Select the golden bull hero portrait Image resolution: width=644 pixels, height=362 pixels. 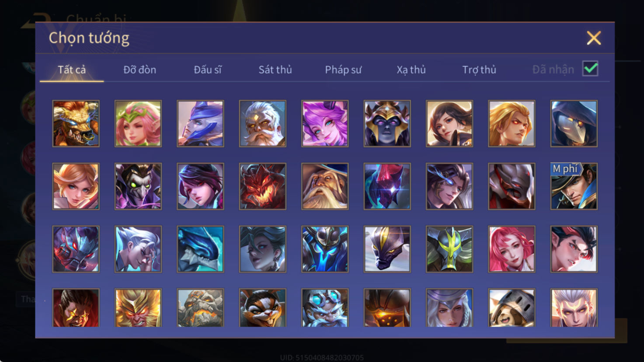pyautogui.click(x=76, y=124)
